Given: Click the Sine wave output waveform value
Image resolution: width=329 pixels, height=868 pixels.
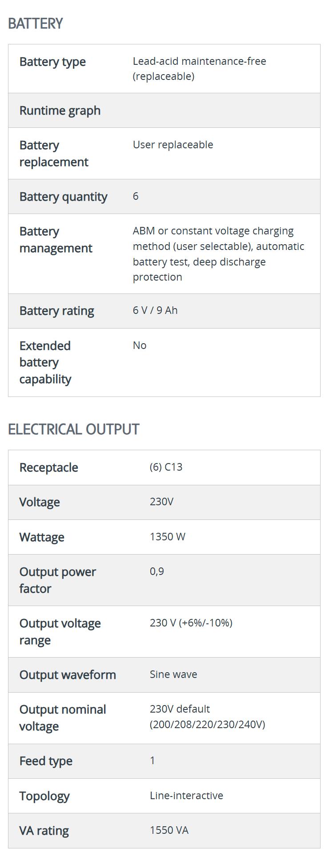Looking at the screenshot, I should [x=173, y=674].
